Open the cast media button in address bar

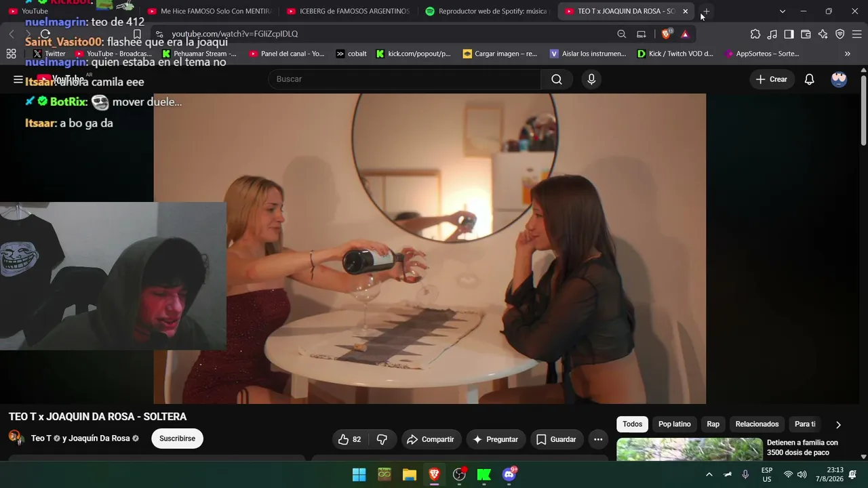pyautogui.click(x=641, y=34)
